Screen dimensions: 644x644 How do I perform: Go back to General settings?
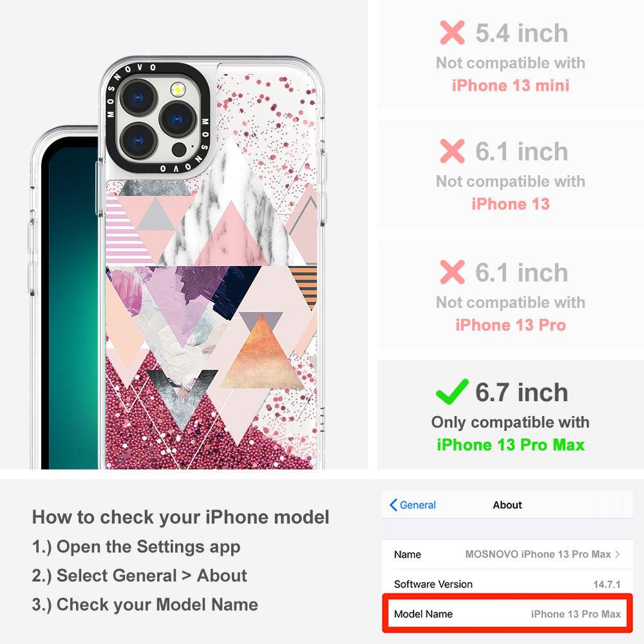(x=412, y=505)
